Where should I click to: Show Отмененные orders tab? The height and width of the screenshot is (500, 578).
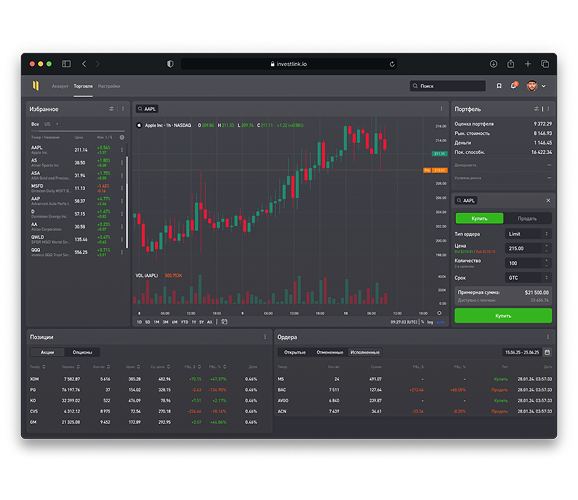(x=330, y=352)
